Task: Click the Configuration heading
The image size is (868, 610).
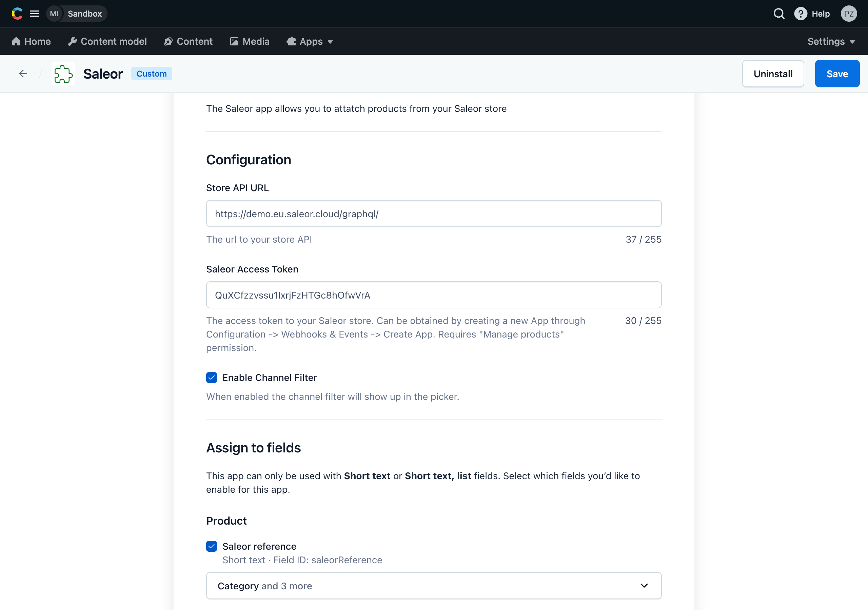Action: point(249,160)
